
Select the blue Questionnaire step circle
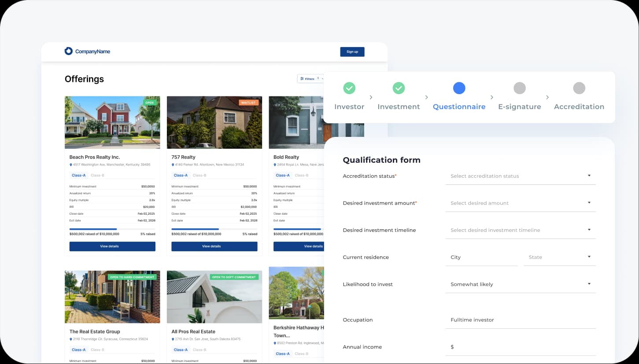459,88
